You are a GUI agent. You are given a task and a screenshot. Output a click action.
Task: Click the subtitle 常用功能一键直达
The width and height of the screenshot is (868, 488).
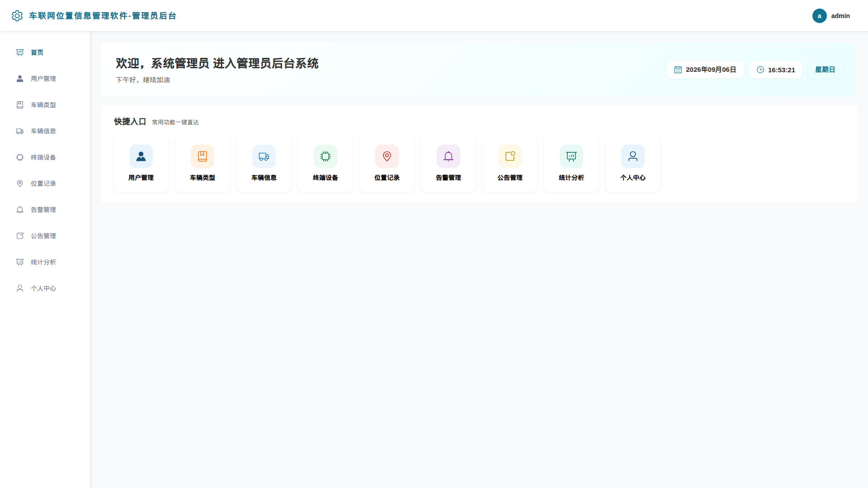[175, 122]
